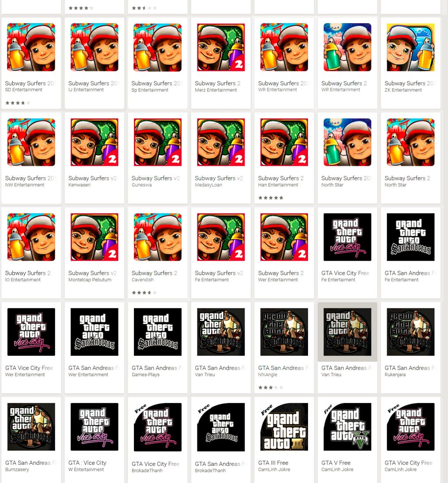Open Subway Surfers icon by SD Entertainment
448x483 pixels.
31,47
